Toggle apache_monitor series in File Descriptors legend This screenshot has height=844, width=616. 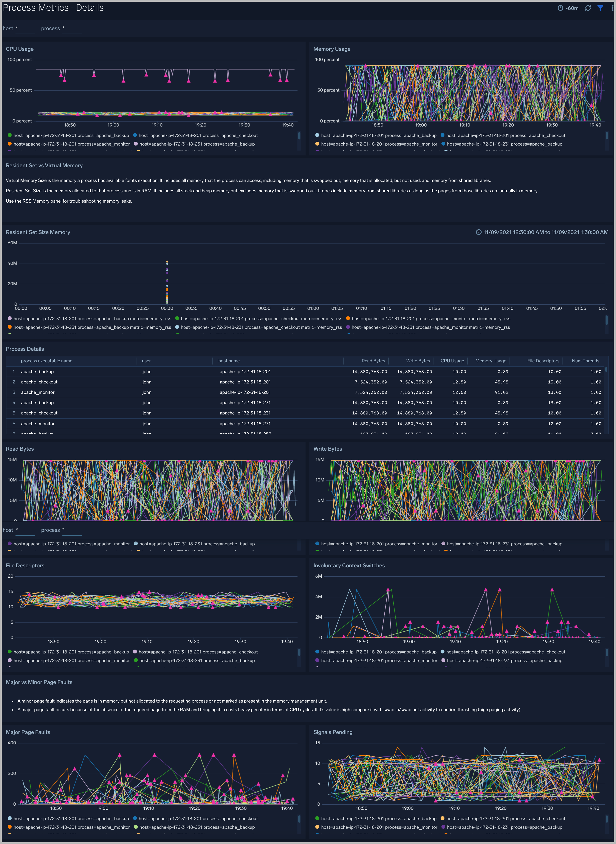click(71, 660)
